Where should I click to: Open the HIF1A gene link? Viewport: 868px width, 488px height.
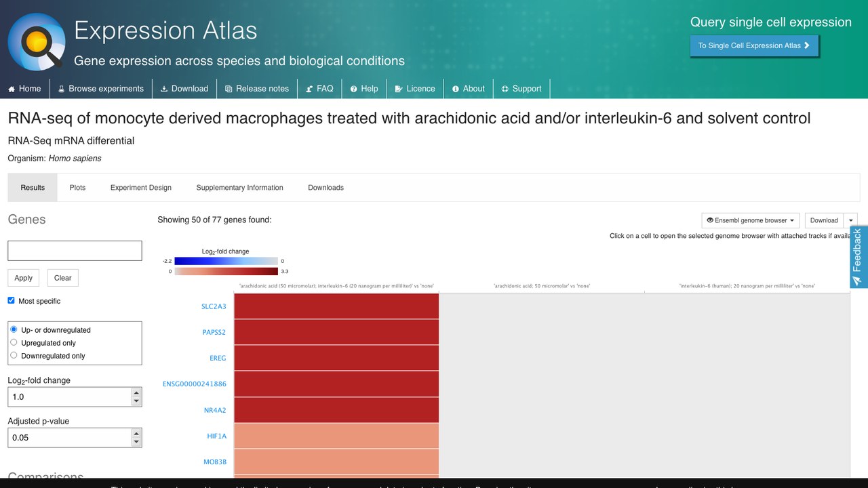(x=217, y=436)
